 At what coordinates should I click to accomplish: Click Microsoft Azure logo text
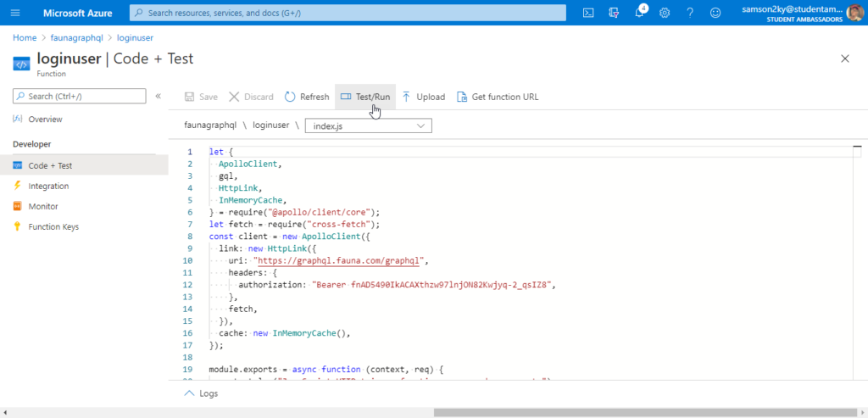(x=77, y=13)
